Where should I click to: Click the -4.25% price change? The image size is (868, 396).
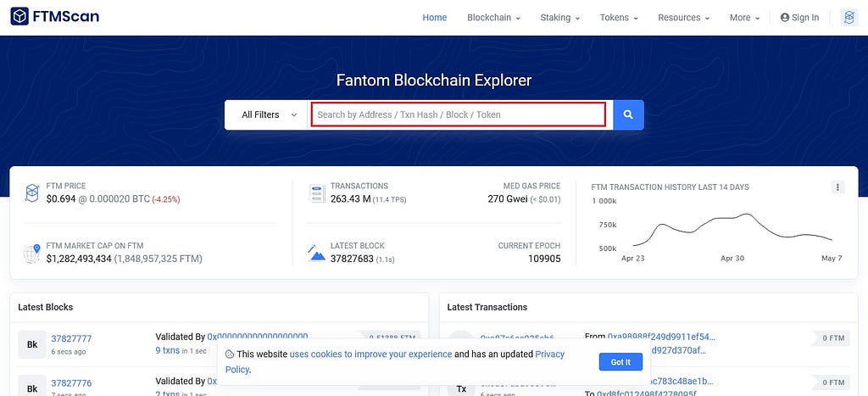click(x=165, y=199)
